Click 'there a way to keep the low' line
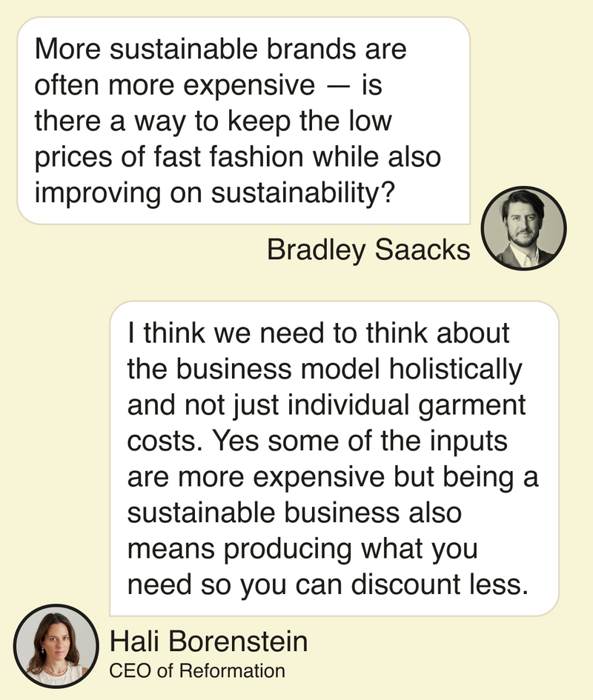Screen dimensions: 593x700 [x=213, y=122]
